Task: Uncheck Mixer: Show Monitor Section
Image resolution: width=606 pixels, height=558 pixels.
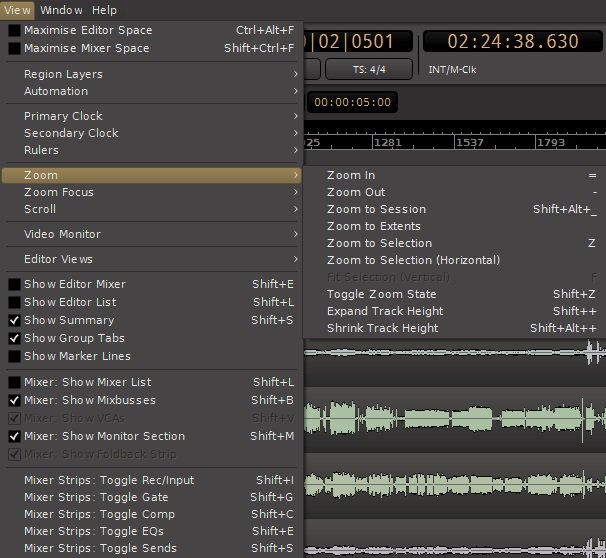Action: click(x=14, y=436)
